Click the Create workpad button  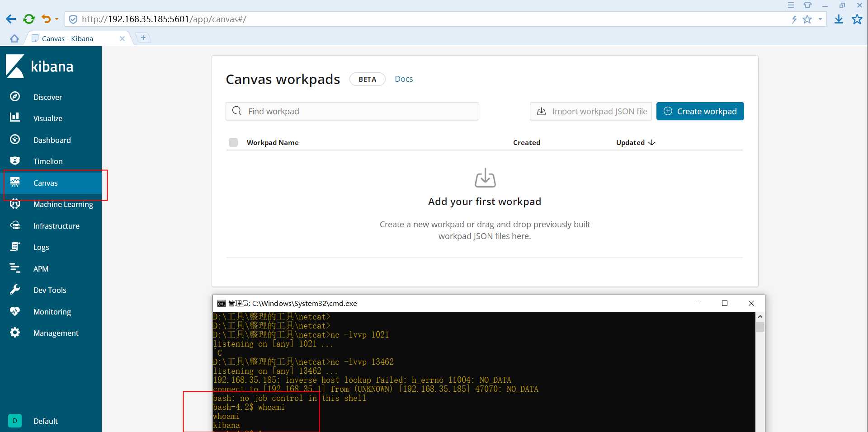700,111
